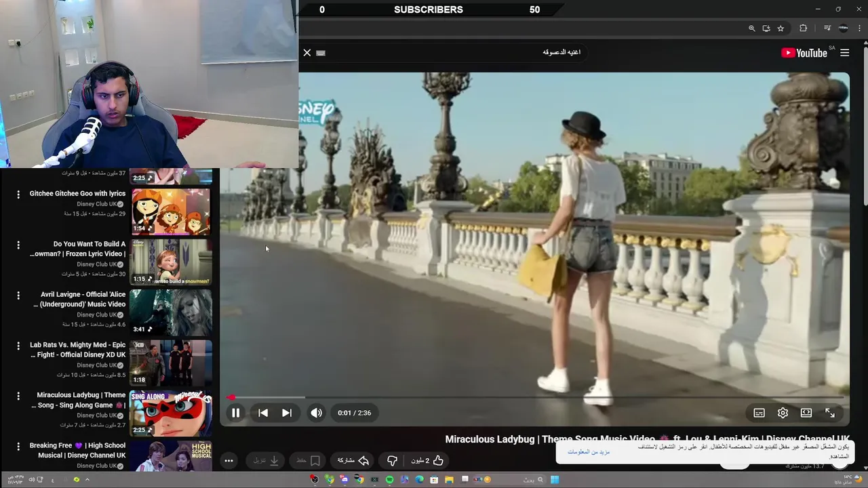
Task: Open 'Gitchee Gitchee Goo with lyrics' title link
Action: 77,194
